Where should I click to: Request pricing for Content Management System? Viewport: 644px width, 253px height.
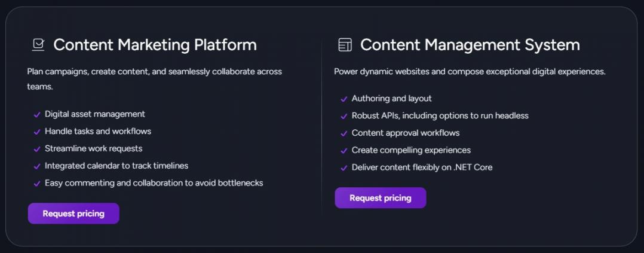381,198
